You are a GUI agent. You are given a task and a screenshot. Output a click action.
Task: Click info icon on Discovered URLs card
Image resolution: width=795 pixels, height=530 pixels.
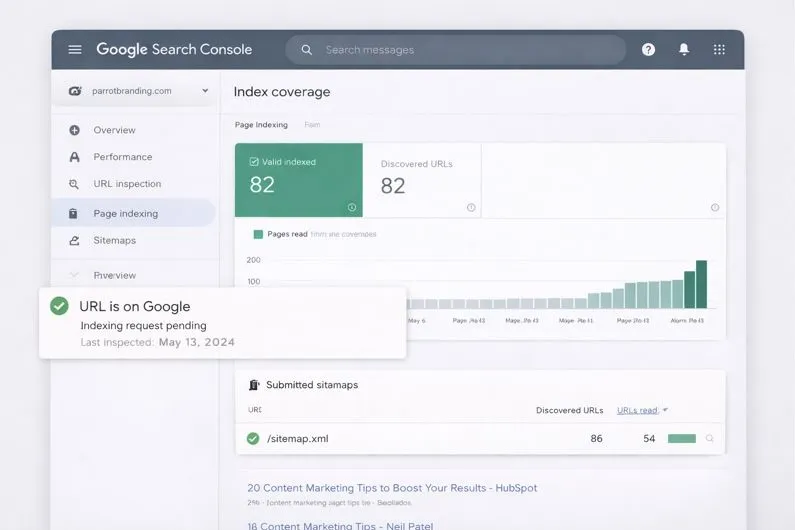(471, 207)
